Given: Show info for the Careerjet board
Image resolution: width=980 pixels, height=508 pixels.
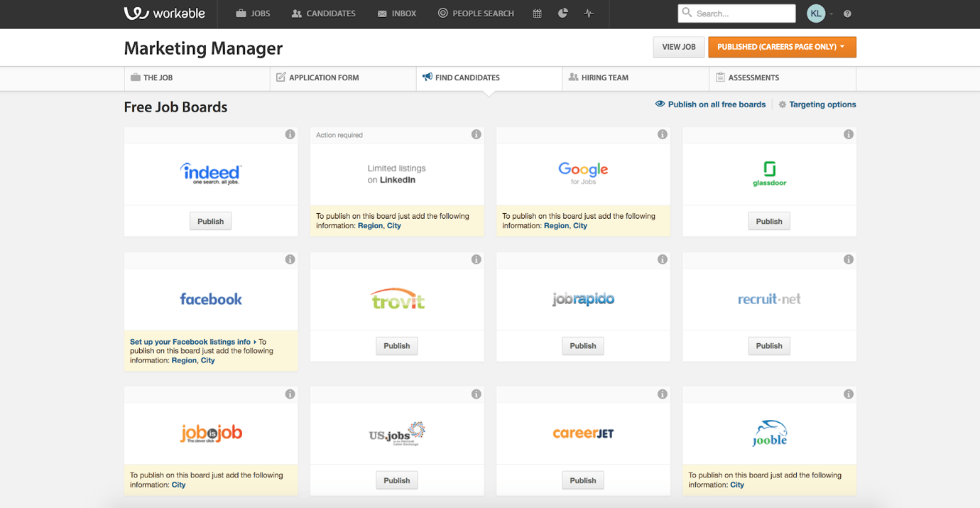Looking at the screenshot, I should click(x=662, y=394).
